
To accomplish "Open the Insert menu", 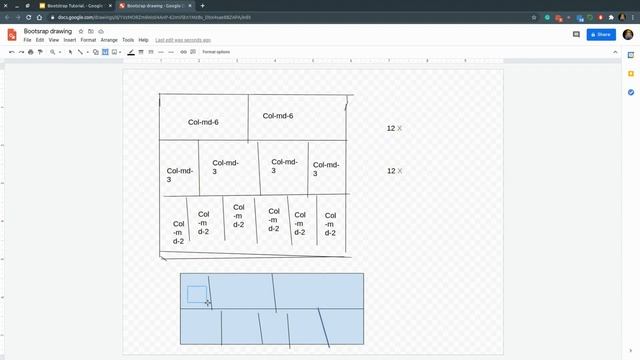I will click(70, 40).
